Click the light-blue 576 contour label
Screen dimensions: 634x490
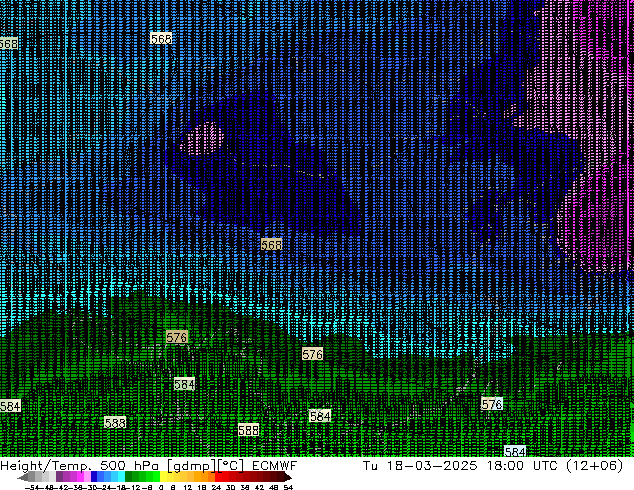click(492, 403)
